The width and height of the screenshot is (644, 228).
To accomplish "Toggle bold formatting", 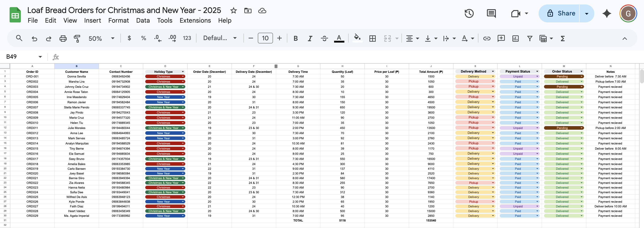I will pyautogui.click(x=296, y=38).
